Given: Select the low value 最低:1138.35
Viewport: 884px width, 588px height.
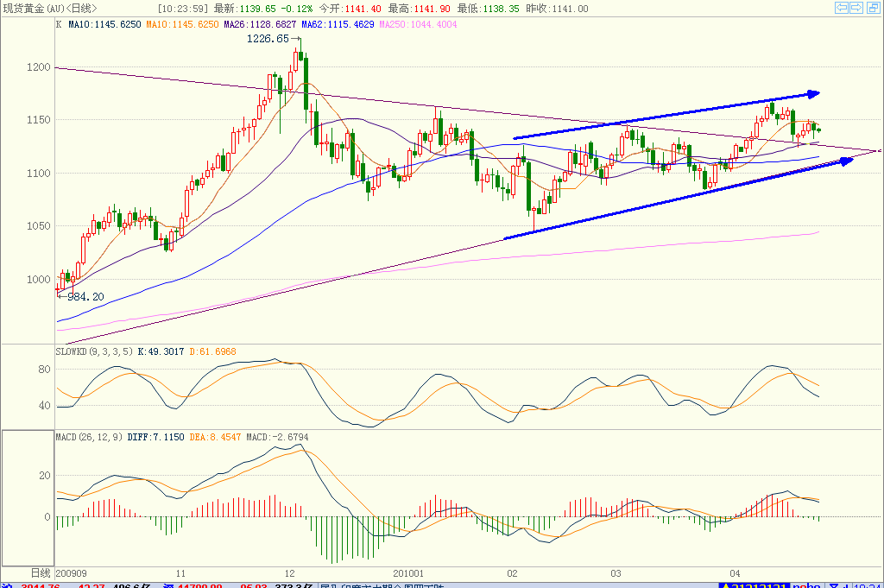Looking at the screenshot, I should 488,9.
